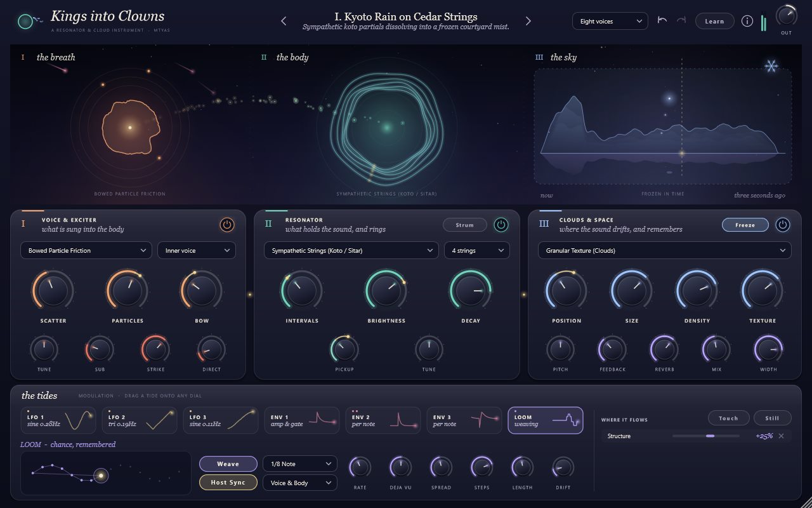Disable the Resonator power button

[x=501, y=225]
